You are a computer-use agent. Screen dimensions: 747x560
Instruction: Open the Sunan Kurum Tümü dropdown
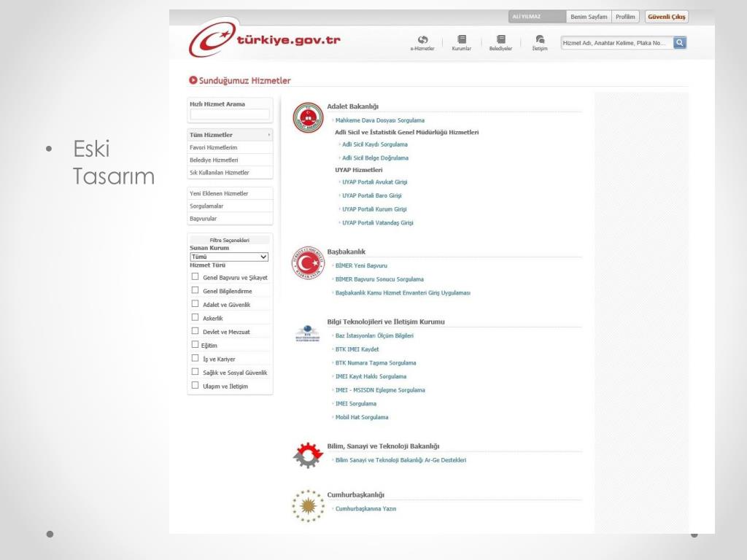pyautogui.click(x=229, y=257)
